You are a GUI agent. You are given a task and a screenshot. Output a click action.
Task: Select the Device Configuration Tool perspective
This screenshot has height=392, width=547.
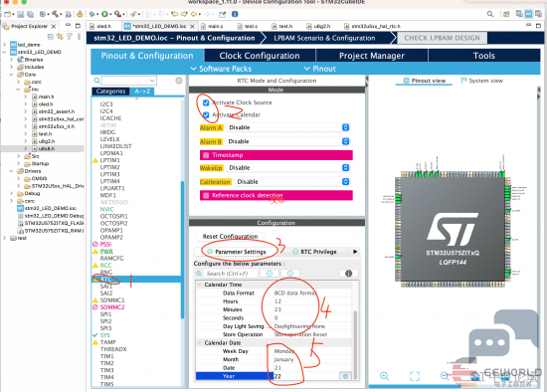(529, 14)
